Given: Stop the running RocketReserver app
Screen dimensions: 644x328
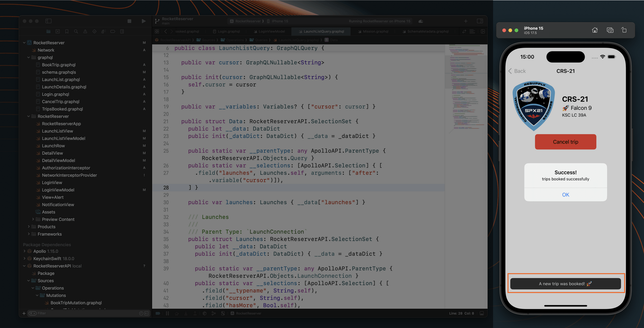Looking at the screenshot, I should point(129,21).
